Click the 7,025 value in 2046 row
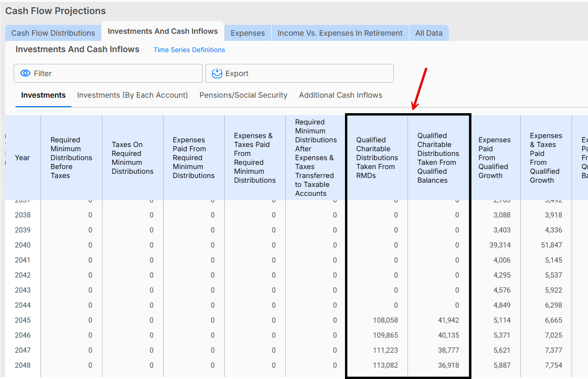Viewport: 588px width, 379px height. coord(554,335)
